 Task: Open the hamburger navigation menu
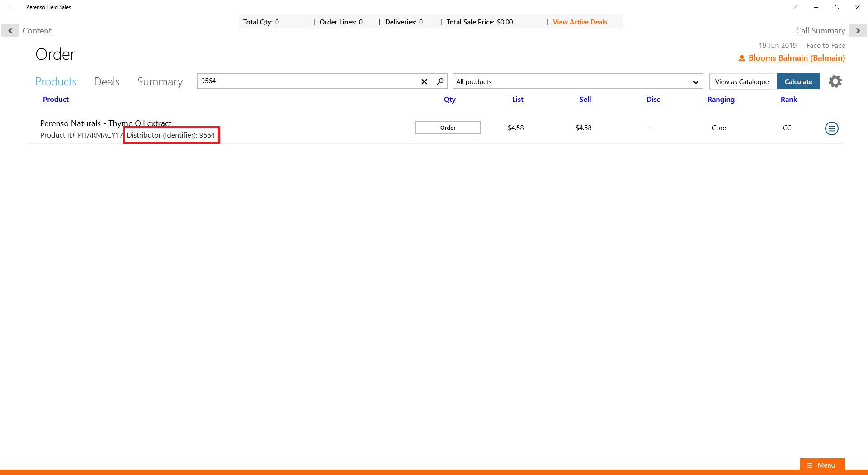(x=10, y=7)
